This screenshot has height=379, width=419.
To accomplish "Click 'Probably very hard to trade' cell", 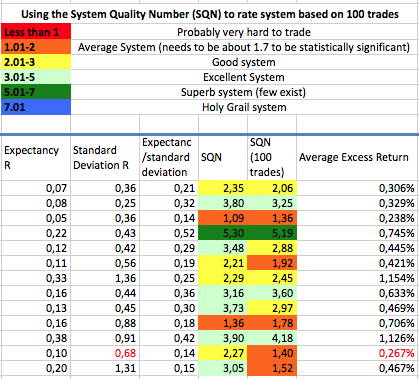I will pyautogui.click(x=244, y=32).
